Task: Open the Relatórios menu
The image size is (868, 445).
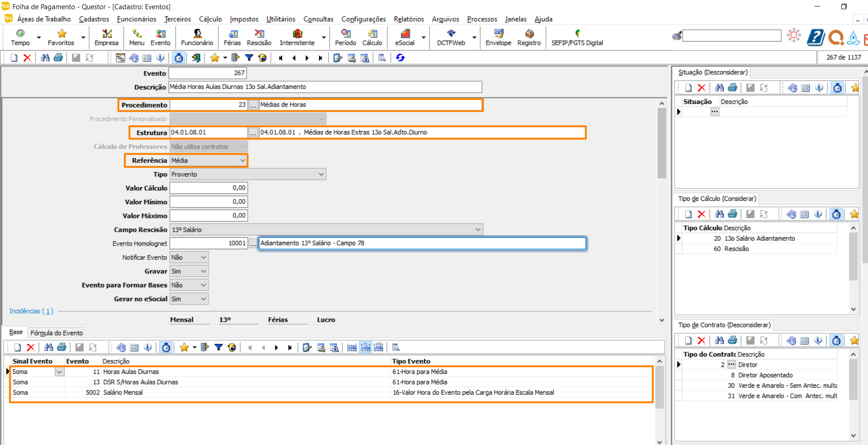Action: [408, 19]
